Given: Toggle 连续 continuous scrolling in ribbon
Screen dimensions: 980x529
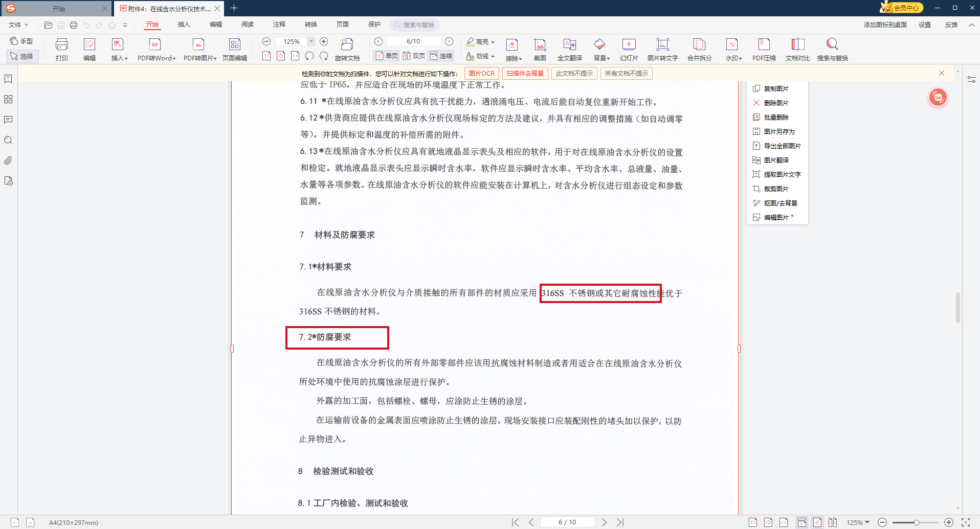Looking at the screenshot, I should click(x=441, y=56).
